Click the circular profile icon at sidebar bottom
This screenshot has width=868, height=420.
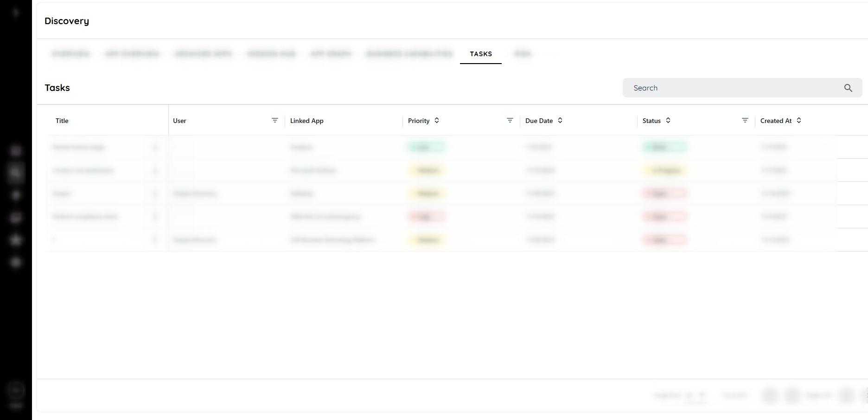point(15,390)
